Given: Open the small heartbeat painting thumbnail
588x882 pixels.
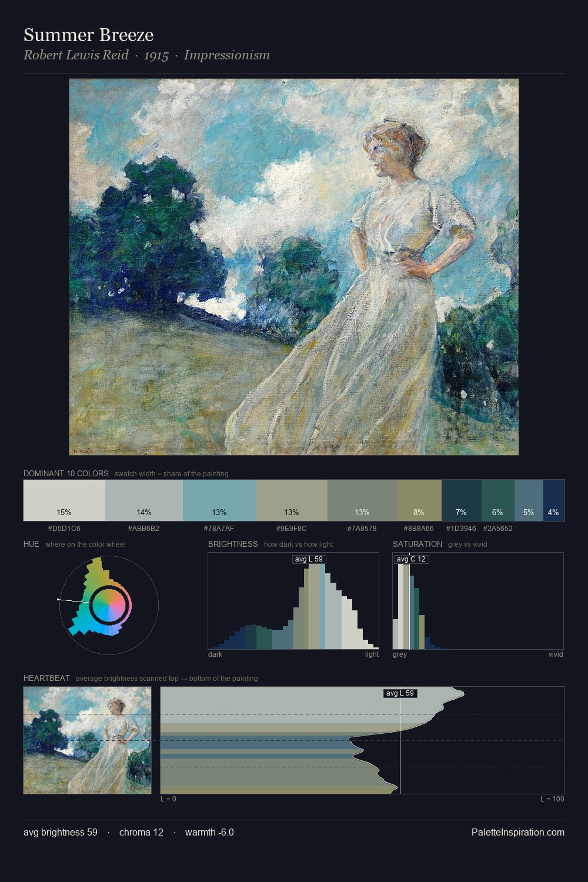Looking at the screenshot, I should pyautogui.click(x=87, y=740).
